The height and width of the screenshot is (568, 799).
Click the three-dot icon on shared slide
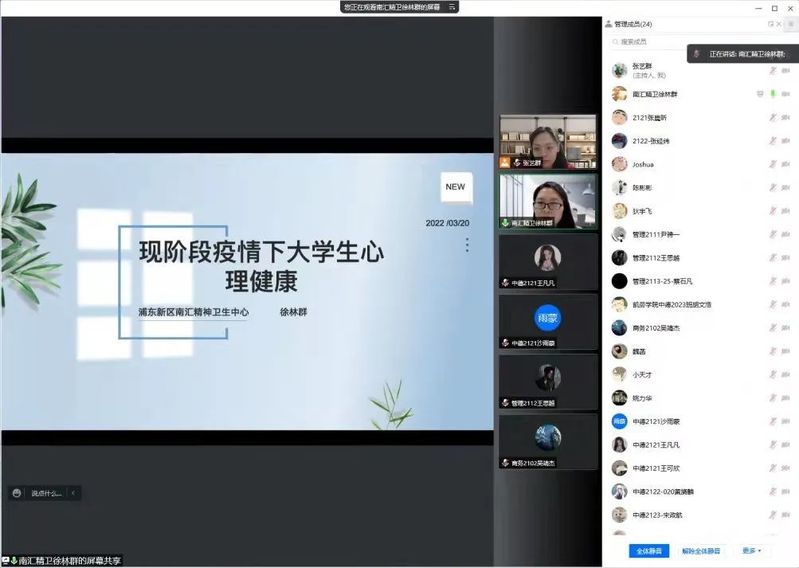click(466, 245)
